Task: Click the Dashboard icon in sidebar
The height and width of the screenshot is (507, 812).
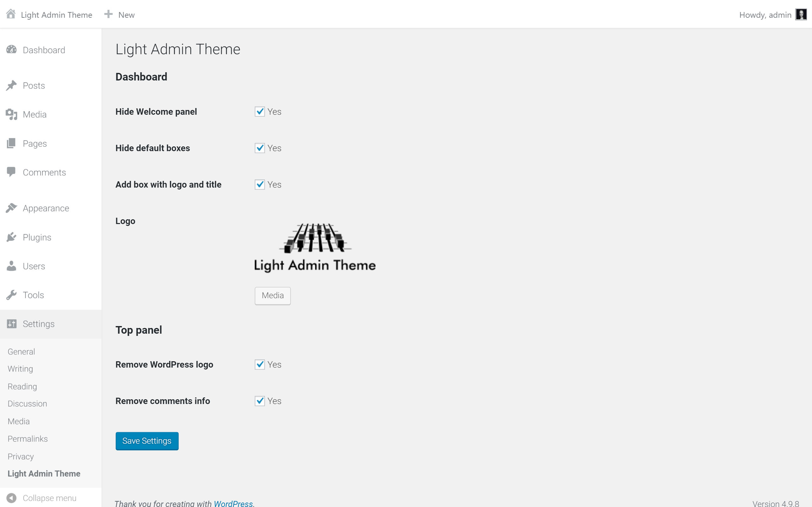Action: point(11,50)
